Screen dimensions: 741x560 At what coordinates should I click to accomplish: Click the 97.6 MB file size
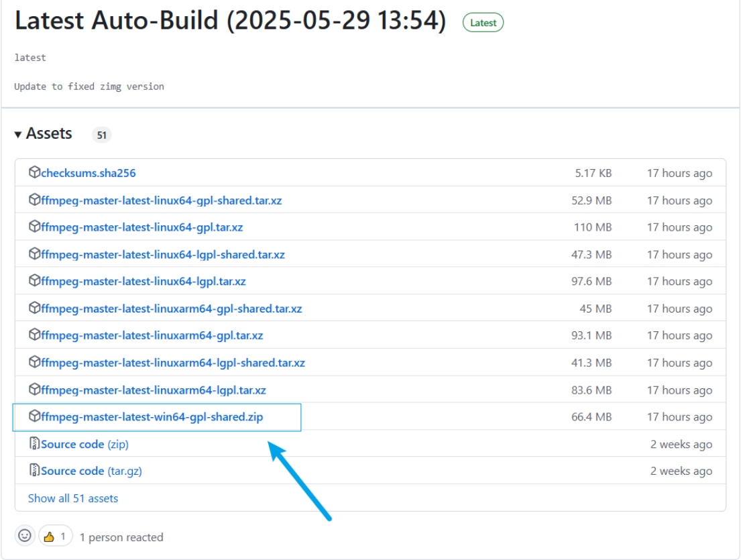coord(591,282)
